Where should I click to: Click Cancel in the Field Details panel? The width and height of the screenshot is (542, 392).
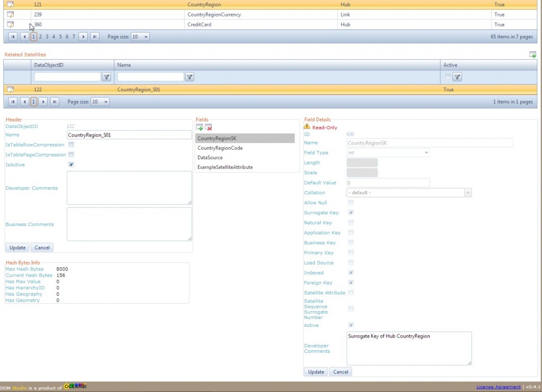pyautogui.click(x=340, y=372)
